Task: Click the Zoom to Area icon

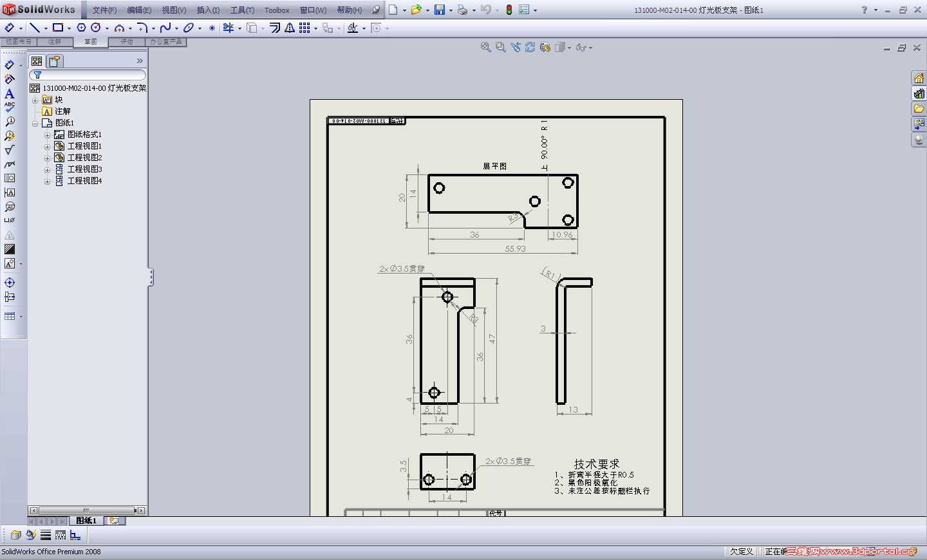Action: click(x=501, y=47)
